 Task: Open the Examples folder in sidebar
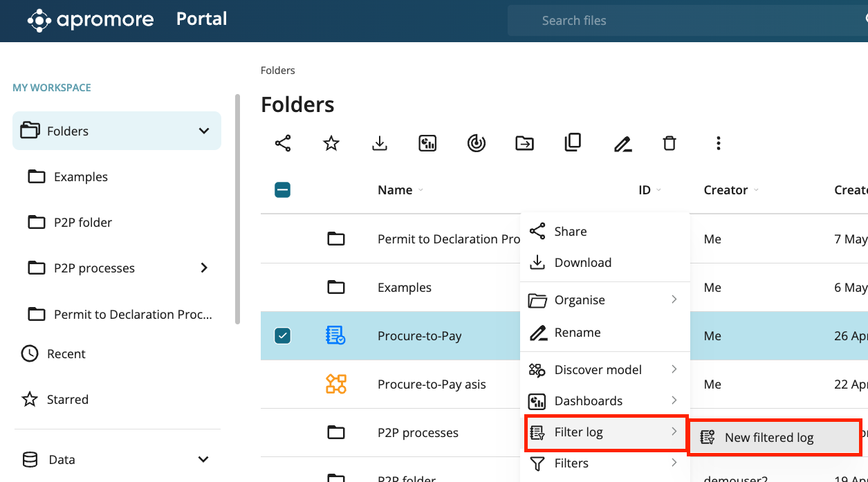[x=80, y=177]
